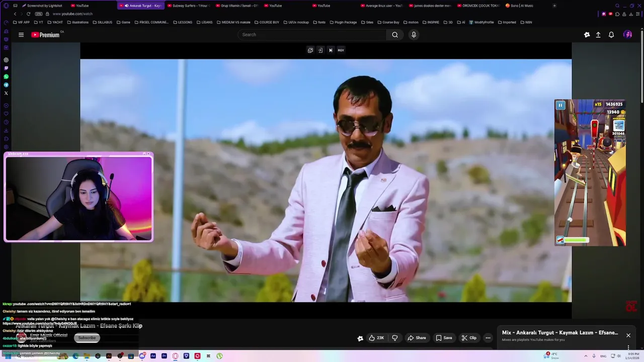This screenshot has width=644, height=362.
Task: Open Telegram in the browser sidebar
Action: (6, 85)
